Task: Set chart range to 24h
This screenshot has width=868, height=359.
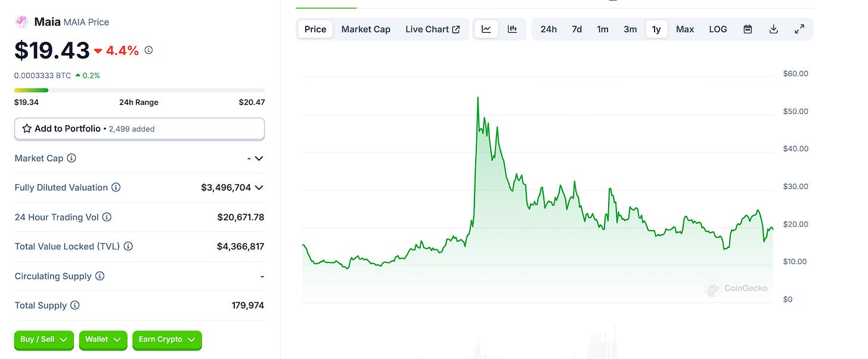Action: (548, 29)
